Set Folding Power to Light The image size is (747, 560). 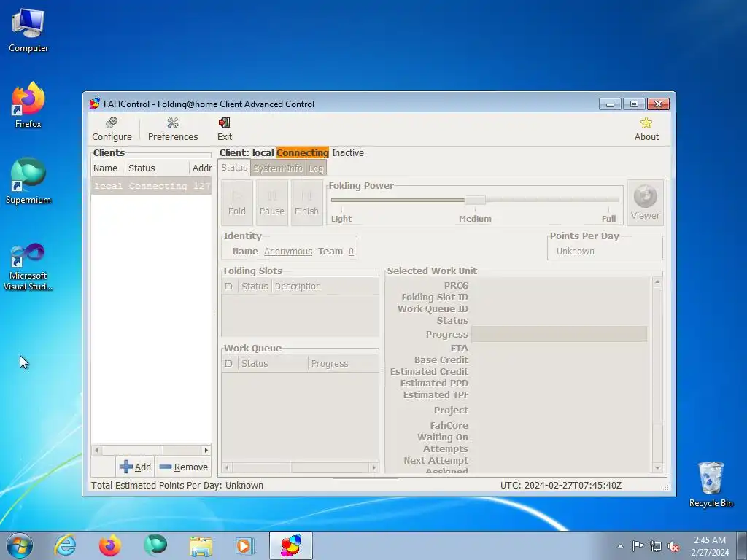point(341,219)
